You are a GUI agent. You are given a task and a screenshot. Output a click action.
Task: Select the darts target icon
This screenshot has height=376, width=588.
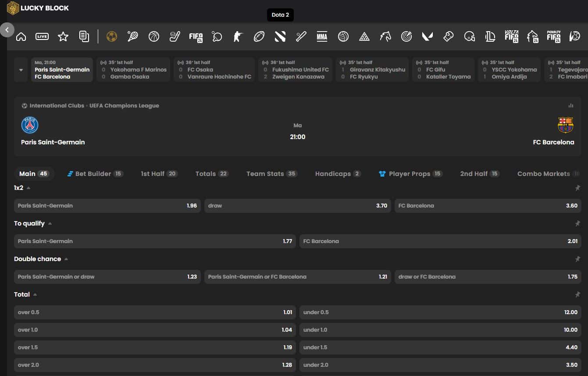[406, 37]
